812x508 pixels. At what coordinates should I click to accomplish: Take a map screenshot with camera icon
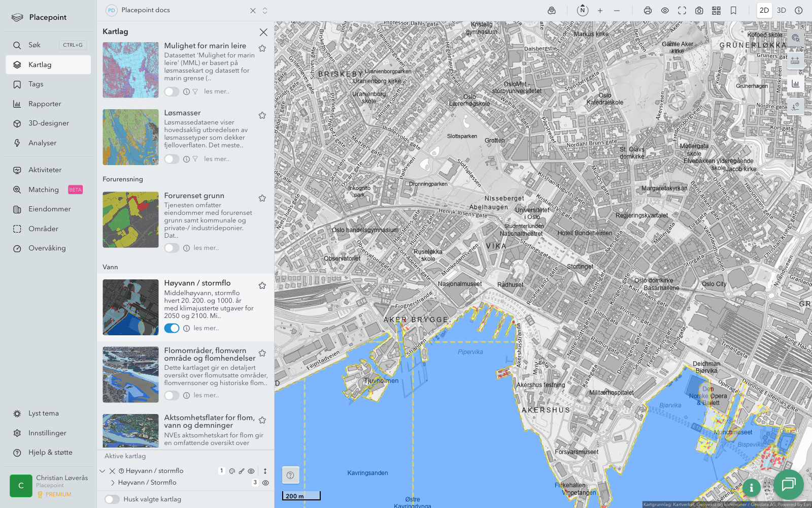699,11
